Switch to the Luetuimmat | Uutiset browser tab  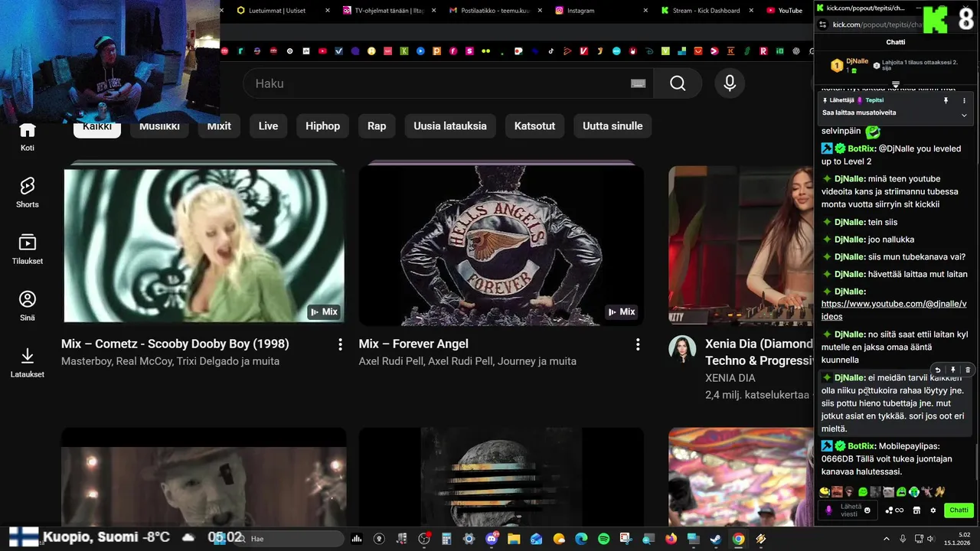click(277, 11)
